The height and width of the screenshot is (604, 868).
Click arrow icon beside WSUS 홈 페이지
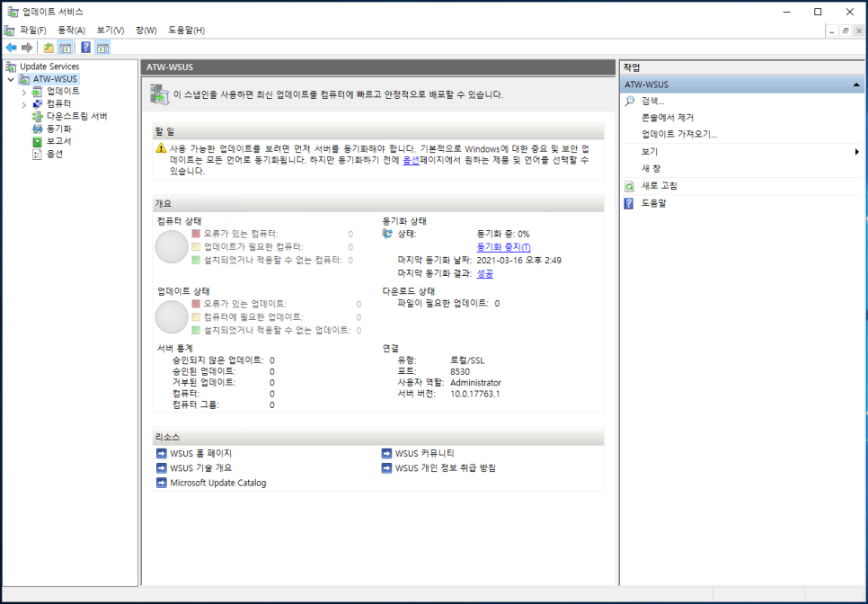(x=162, y=453)
